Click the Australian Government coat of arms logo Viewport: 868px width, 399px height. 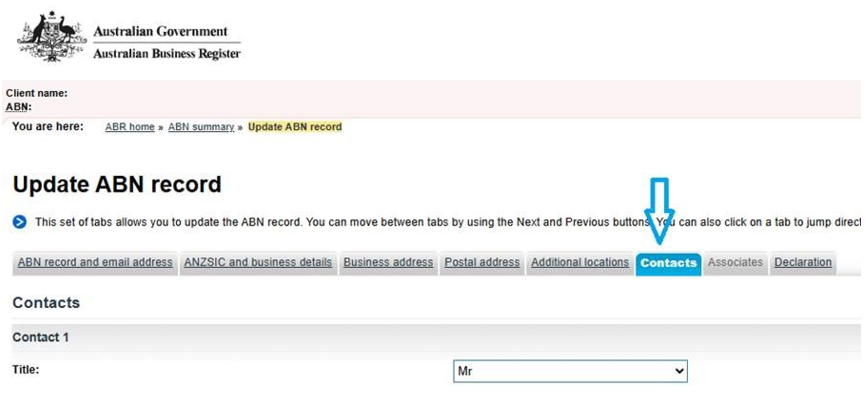(x=51, y=37)
